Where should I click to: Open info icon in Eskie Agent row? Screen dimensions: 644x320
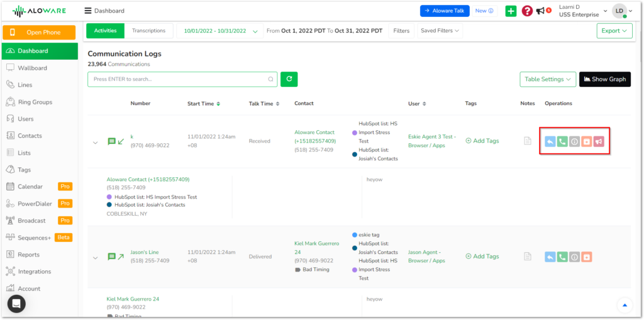pos(575,141)
